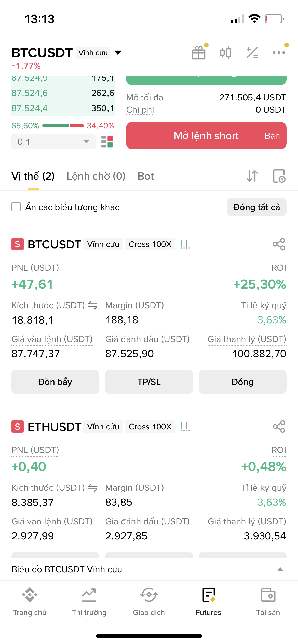Screen dimensions: 298x644
Task: Open the 0.1 price grouping dropdown
Action: 53,142
